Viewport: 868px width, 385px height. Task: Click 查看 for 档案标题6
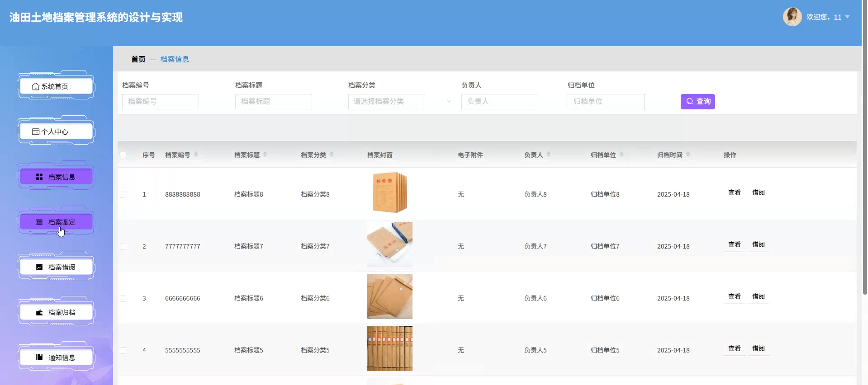click(x=735, y=297)
